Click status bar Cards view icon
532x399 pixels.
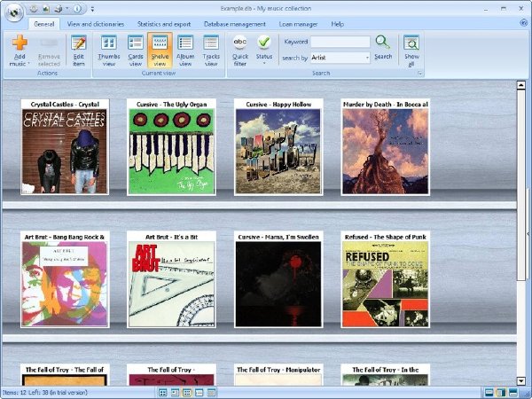tap(175, 393)
